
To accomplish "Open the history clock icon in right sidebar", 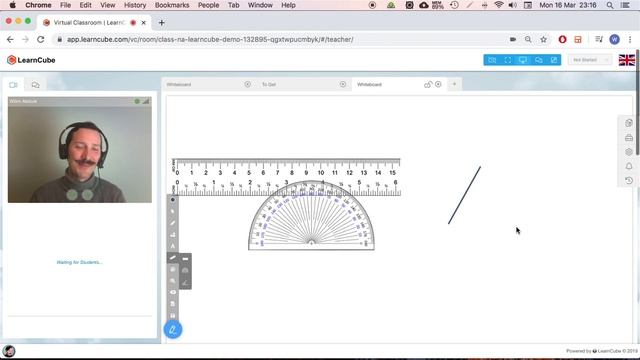I will click(x=629, y=180).
